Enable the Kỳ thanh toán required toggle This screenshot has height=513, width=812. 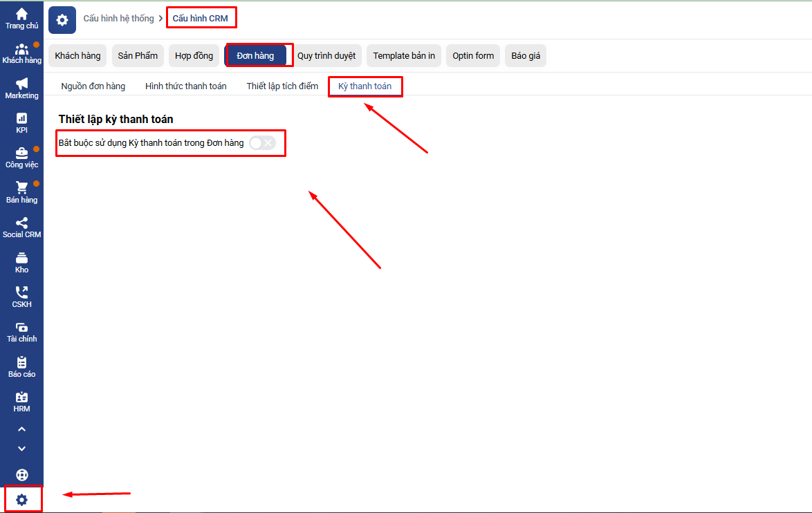click(262, 143)
